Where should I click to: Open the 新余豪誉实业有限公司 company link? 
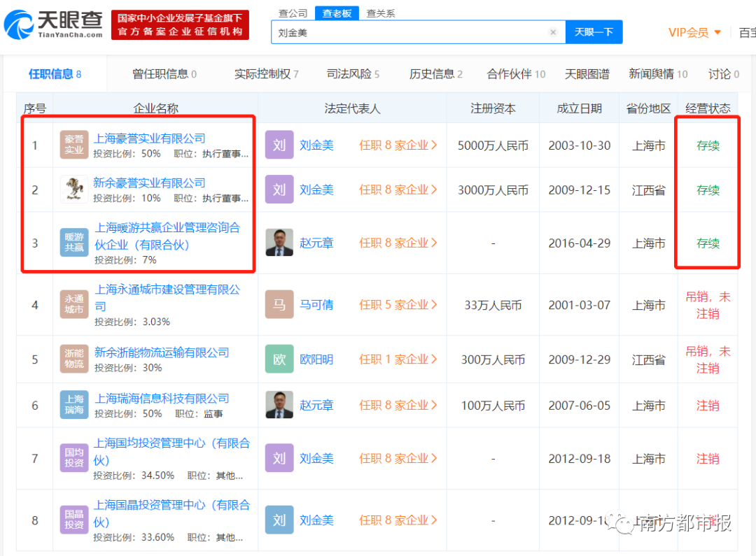coord(149,183)
